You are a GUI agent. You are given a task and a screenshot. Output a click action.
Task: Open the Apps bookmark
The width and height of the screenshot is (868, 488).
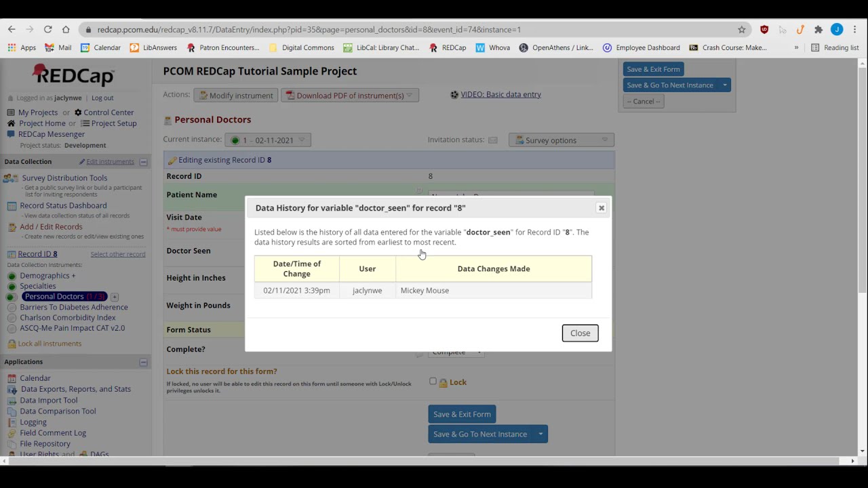[22, 47]
